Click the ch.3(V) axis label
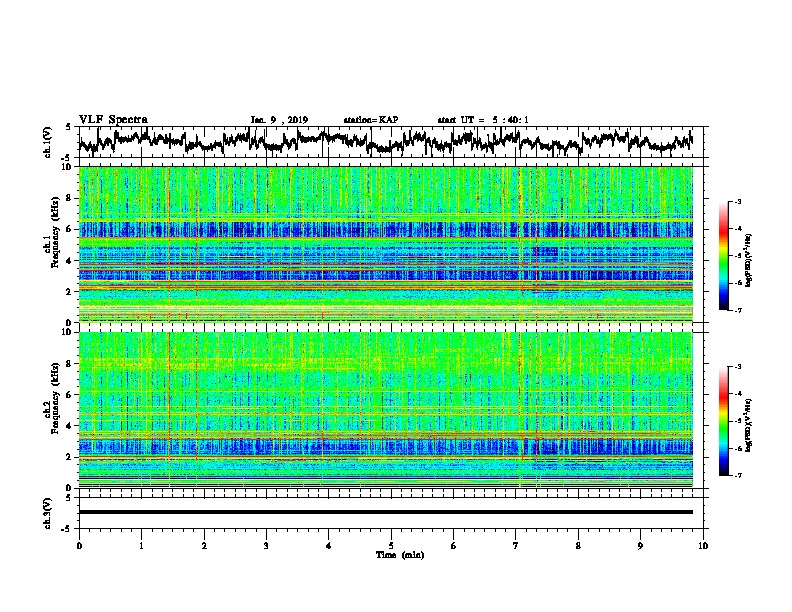The height and width of the screenshot is (612, 792). (x=48, y=513)
